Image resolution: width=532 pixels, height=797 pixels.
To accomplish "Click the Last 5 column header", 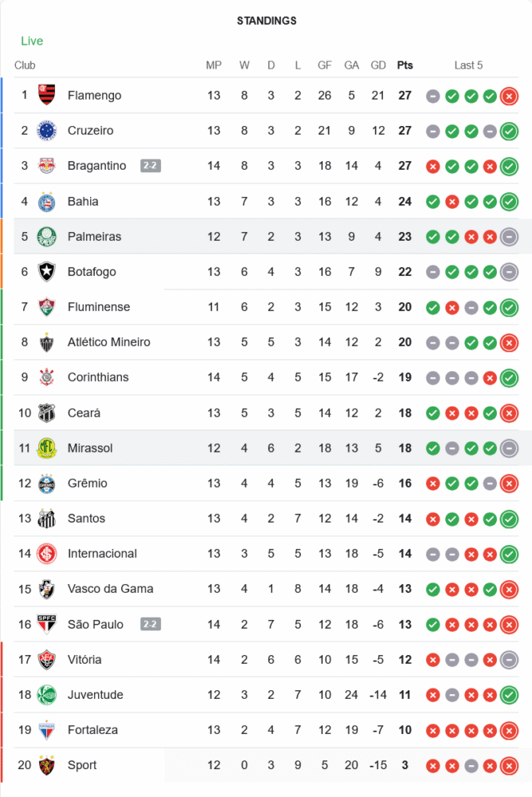I will point(468,65).
